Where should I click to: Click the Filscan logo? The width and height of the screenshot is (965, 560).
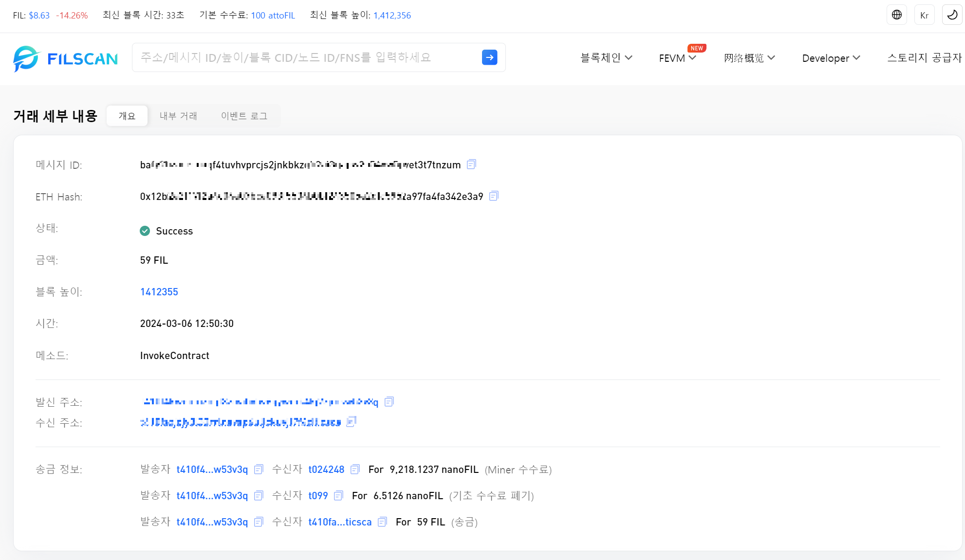point(65,58)
